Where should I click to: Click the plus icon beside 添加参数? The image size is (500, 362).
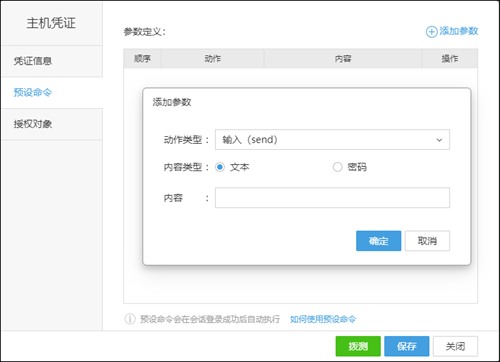(431, 32)
